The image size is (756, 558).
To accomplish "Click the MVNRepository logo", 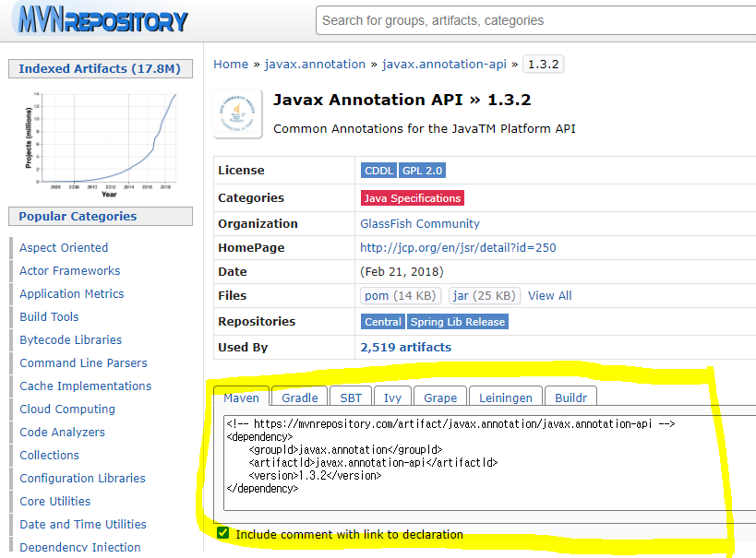I will coord(102,20).
